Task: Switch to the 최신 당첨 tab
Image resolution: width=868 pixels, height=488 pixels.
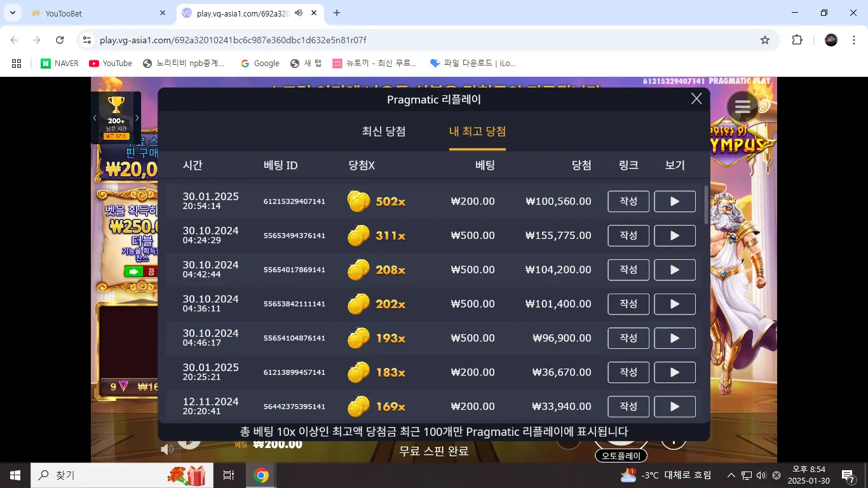Action: (x=384, y=132)
